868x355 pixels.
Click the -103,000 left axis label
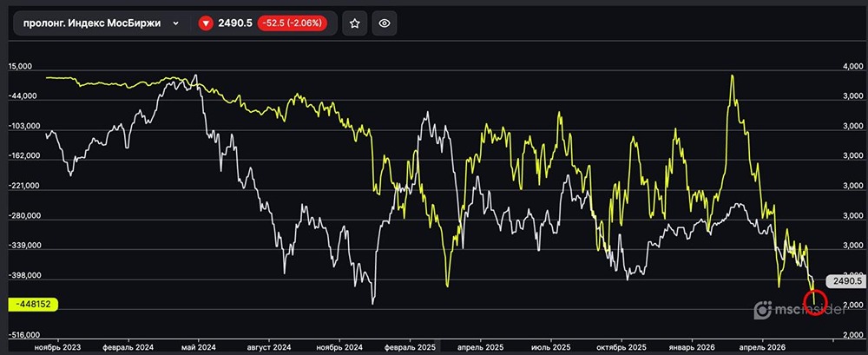(23, 126)
